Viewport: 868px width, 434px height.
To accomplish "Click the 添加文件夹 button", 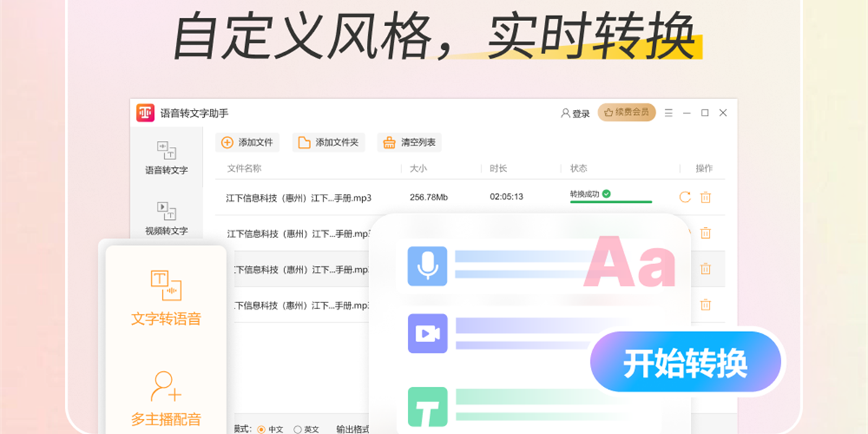I will tap(328, 142).
